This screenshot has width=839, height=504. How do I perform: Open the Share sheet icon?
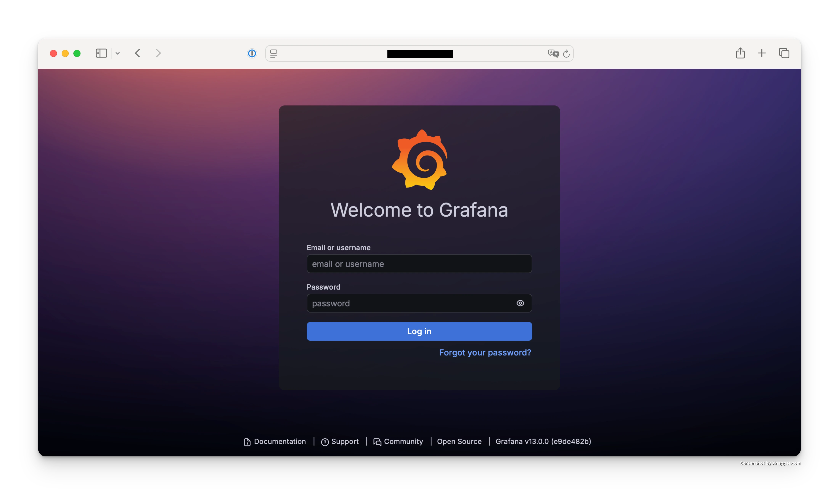740,53
